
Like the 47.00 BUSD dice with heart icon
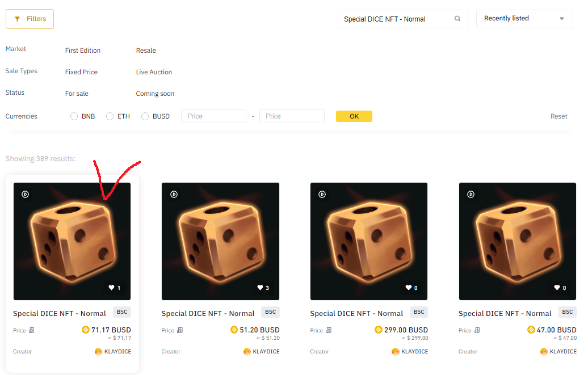(557, 288)
